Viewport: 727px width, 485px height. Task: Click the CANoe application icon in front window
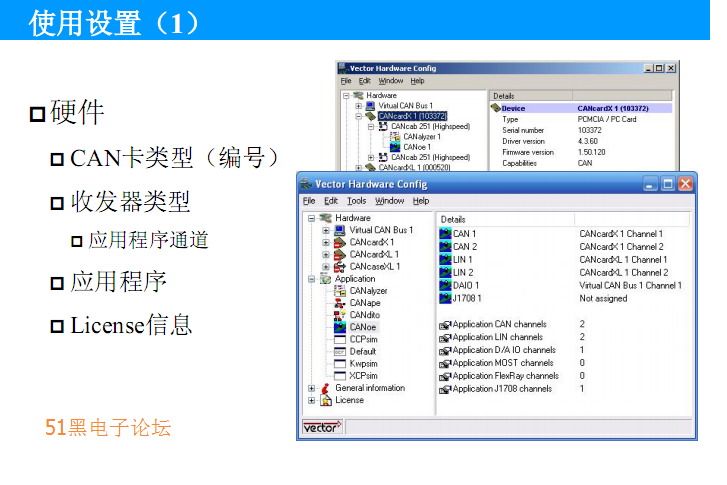[x=340, y=327]
